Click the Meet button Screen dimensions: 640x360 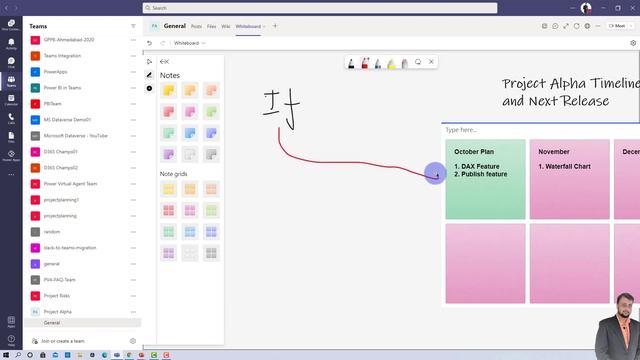617,26
